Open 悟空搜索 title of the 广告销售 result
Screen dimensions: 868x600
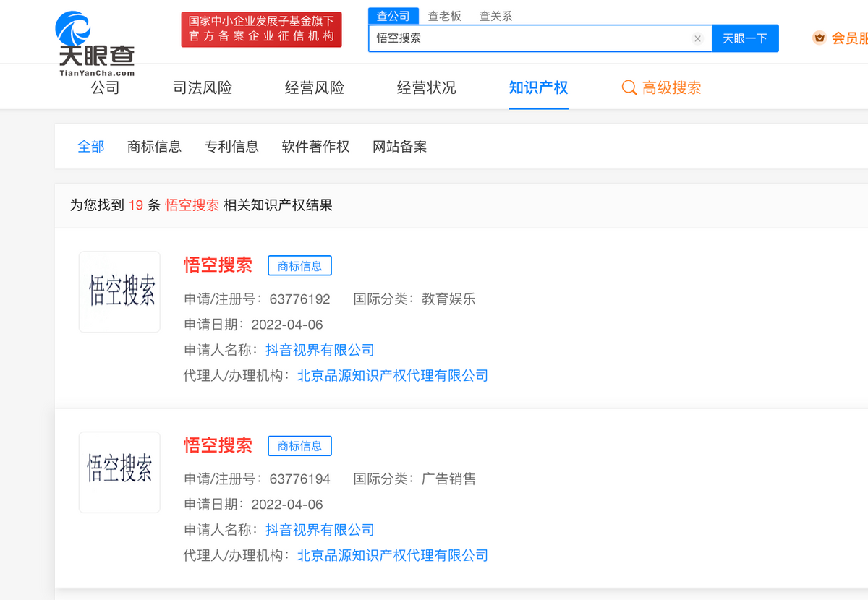tap(218, 445)
